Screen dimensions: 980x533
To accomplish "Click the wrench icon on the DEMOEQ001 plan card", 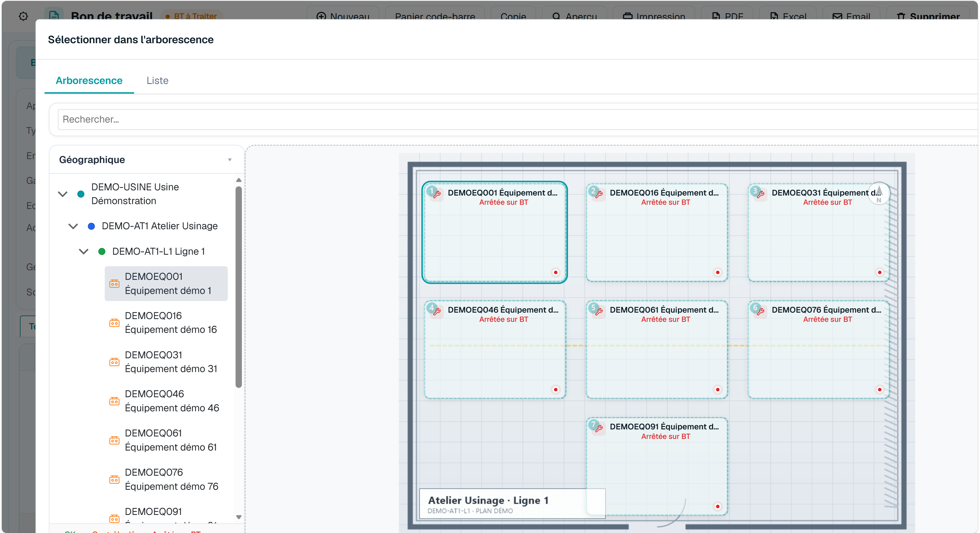I will pos(437,194).
